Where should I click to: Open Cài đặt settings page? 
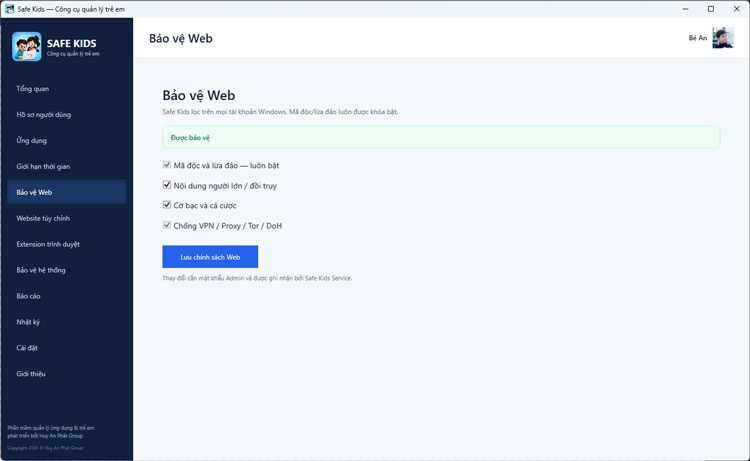67,347
